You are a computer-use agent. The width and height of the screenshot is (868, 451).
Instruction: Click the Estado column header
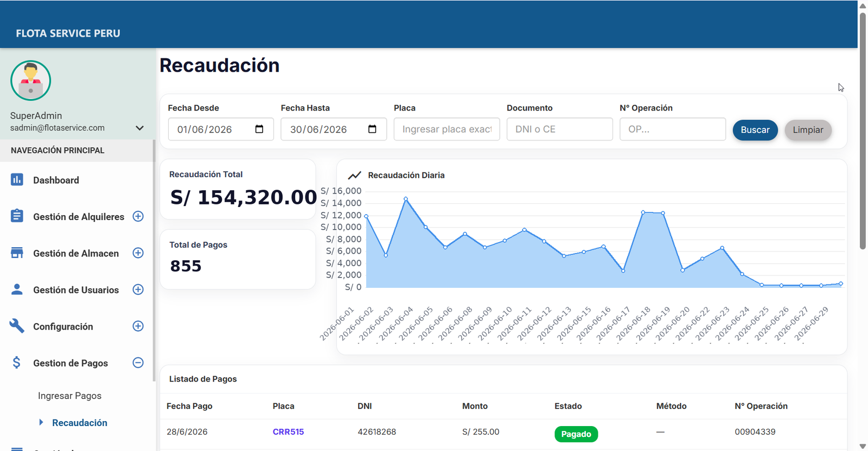coord(568,406)
